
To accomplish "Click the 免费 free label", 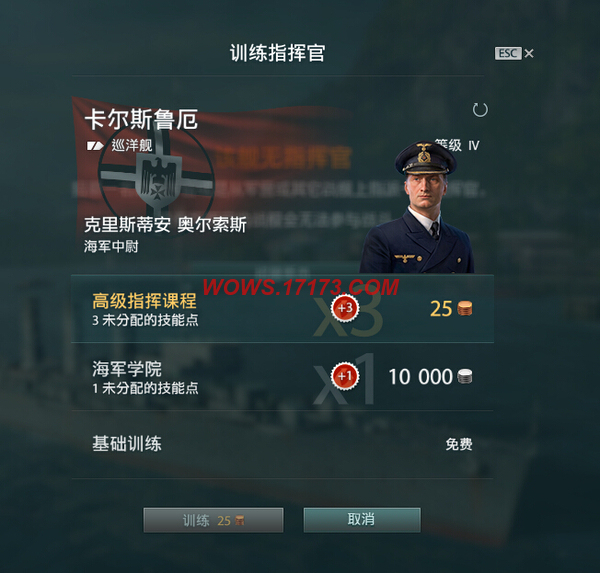I will coord(459,444).
